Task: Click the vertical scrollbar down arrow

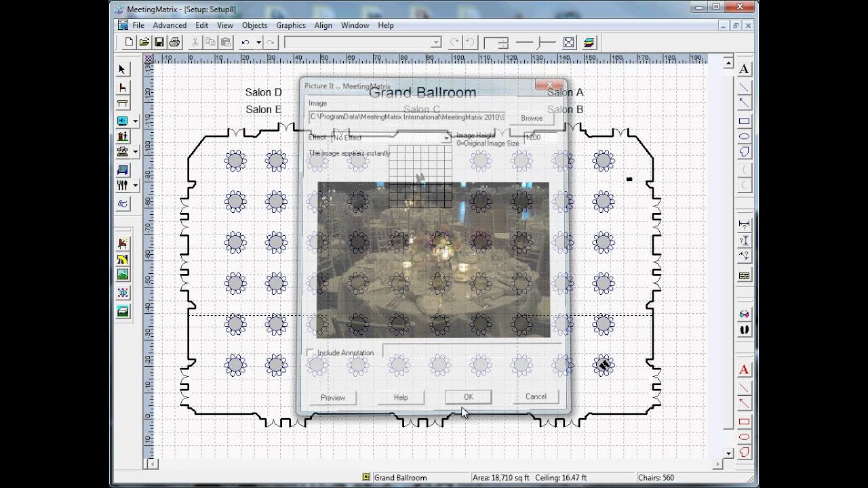Action: (729, 453)
